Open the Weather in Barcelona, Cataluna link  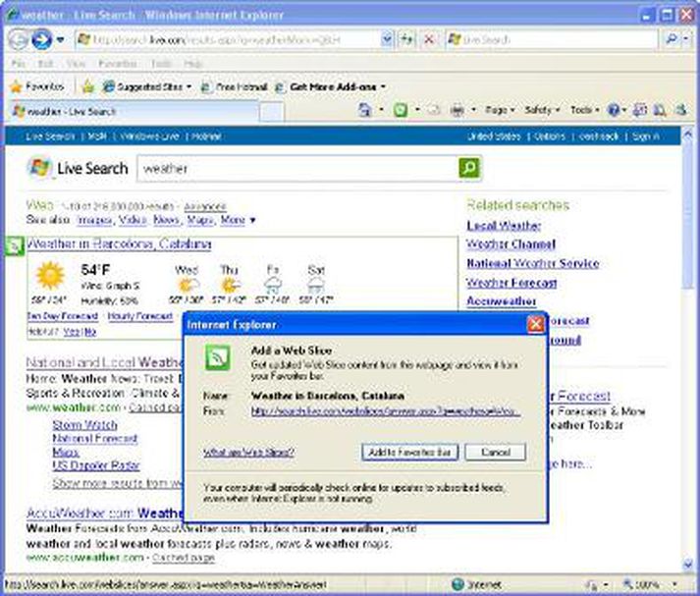click(119, 244)
